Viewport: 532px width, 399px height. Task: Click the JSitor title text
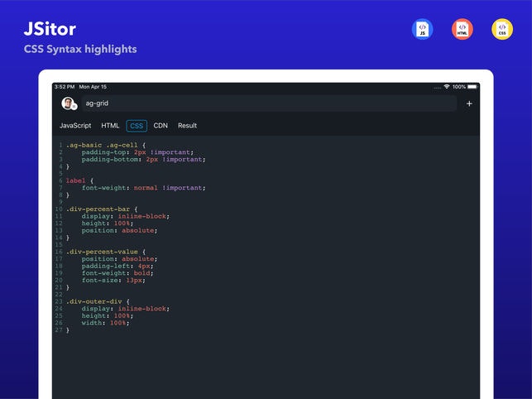[x=50, y=29]
